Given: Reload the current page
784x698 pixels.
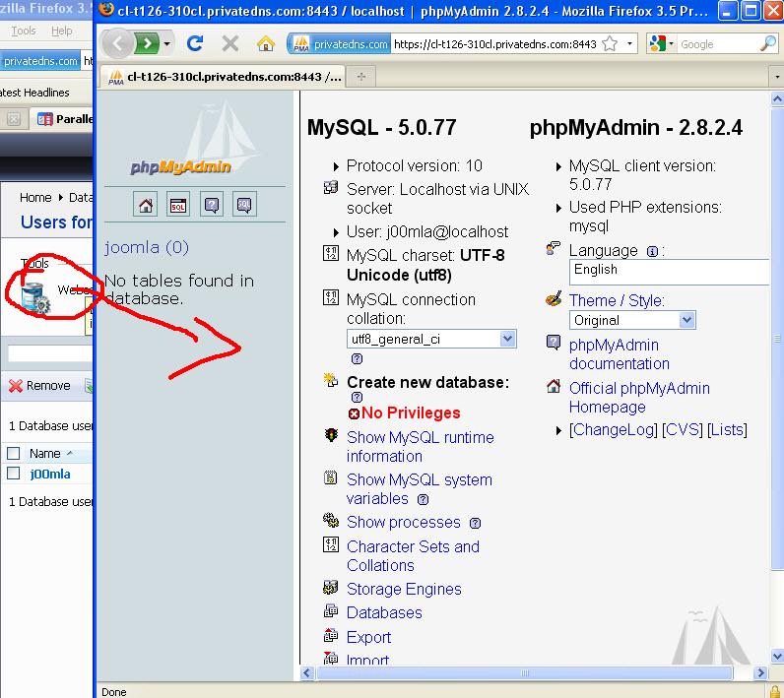Looking at the screenshot, I should pyautogui.click(x=194, y=44).
